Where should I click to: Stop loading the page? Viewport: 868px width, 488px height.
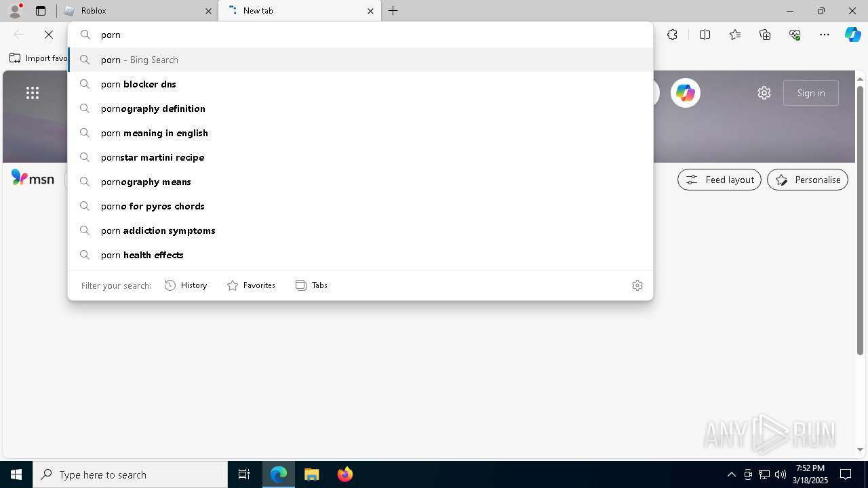coord(49,35)
